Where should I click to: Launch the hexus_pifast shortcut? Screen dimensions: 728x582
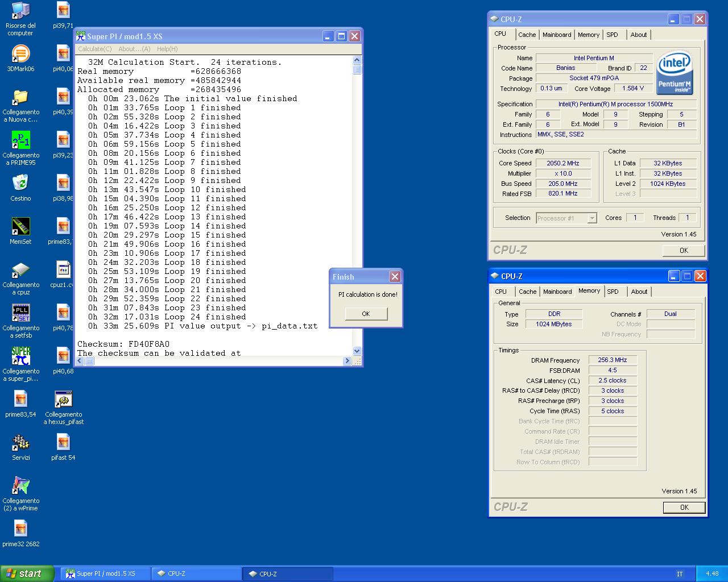click(x=63, y=408)
